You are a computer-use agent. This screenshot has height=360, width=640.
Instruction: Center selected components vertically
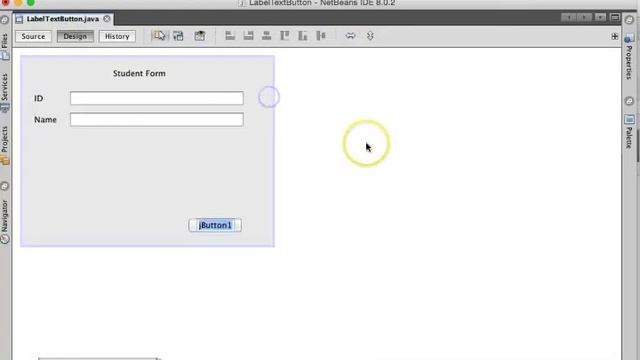321,36
